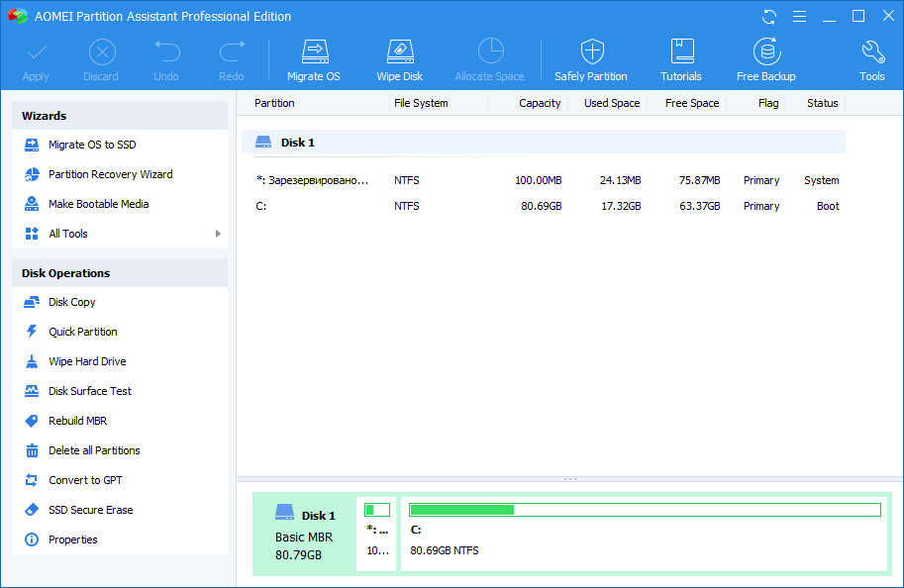Select the Disk 1 row in partition list
Screen dimensions: 904x588
pyautogui.click(x=543, y=143)
